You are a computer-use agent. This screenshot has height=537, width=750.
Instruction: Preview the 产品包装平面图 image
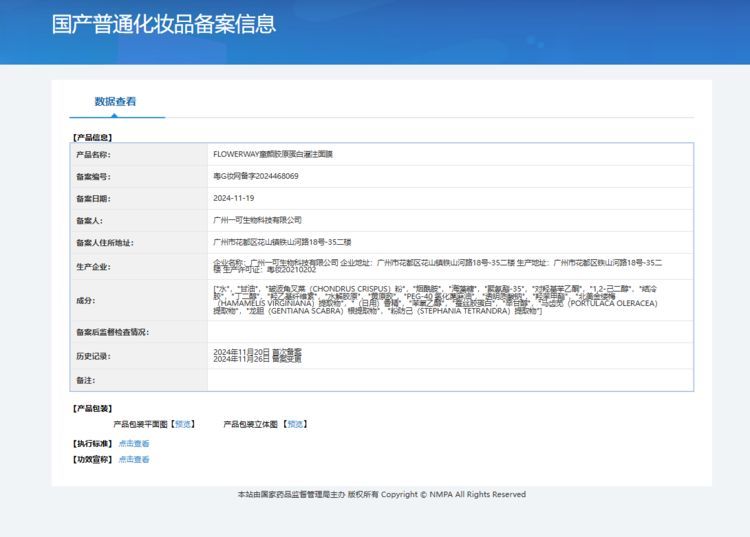(185, 423)
